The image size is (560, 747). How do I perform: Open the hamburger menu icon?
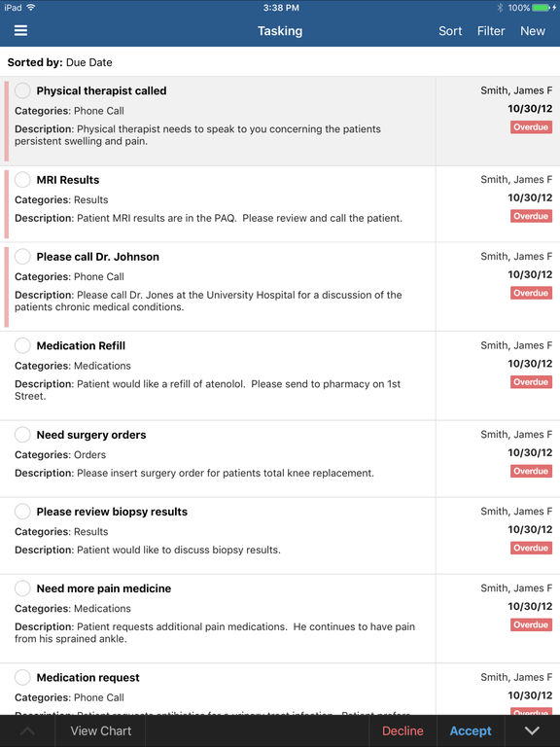(20, 30)
